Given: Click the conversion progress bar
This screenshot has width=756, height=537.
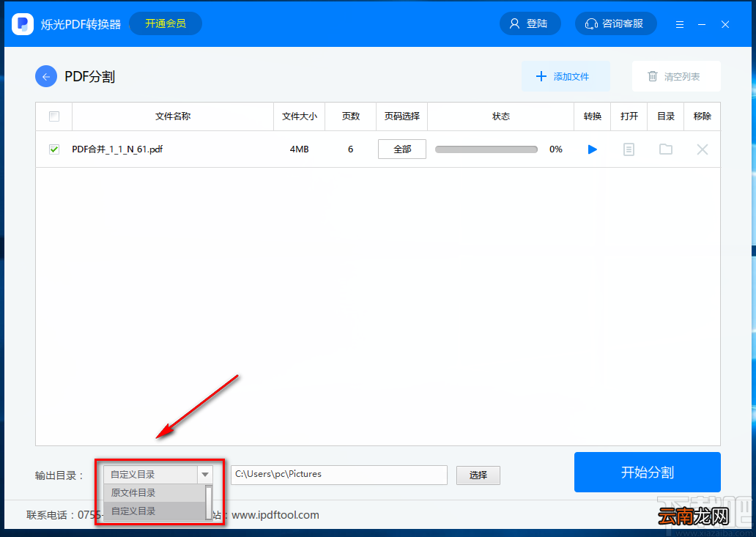Looking at the screenshot, I should 486,149.
